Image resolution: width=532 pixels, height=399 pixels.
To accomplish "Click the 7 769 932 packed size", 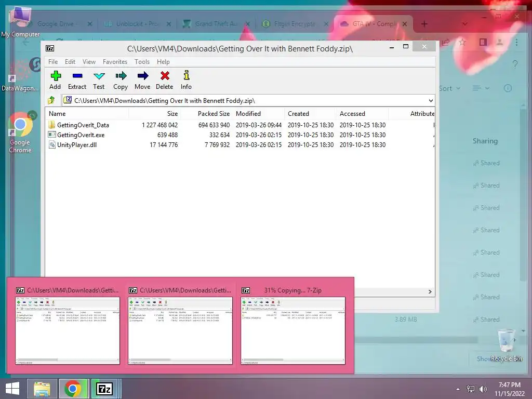I will pos(217,144).
